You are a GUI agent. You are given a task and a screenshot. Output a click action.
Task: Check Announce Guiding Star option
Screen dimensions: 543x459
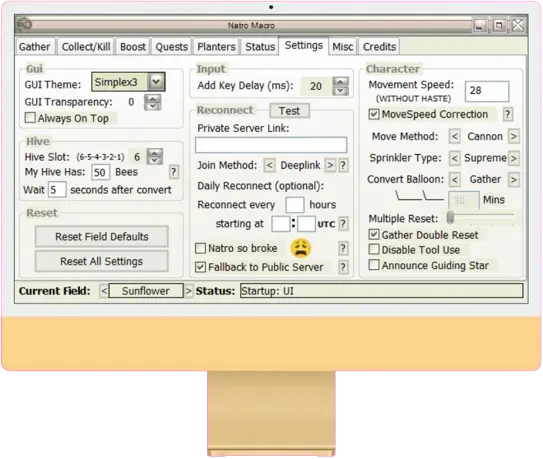374,265
